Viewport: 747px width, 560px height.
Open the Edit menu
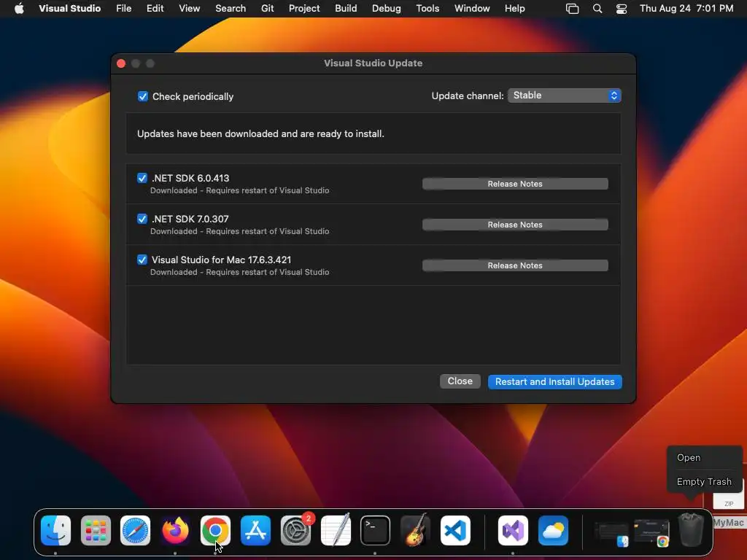pos(155,8)
